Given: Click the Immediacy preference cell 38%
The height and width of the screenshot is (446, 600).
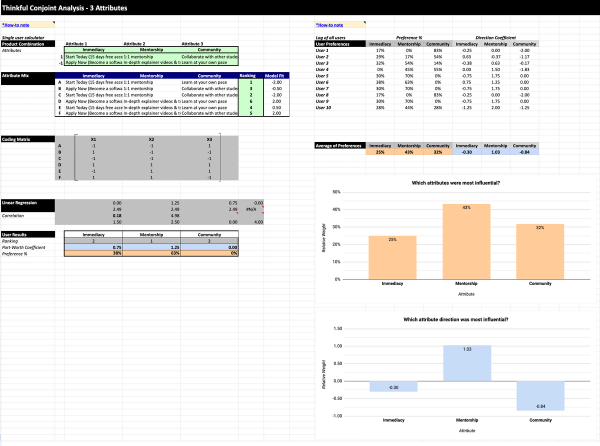Looking at the screenshot, I should coord(93,253).
